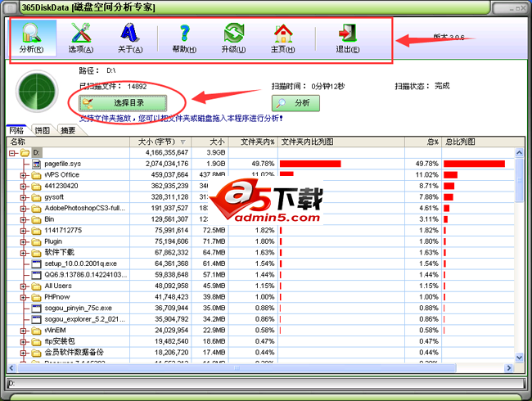532x401 pixels.
Task: Click the horizontal scrollbar right arrow
Action: (x=508, y=367)
